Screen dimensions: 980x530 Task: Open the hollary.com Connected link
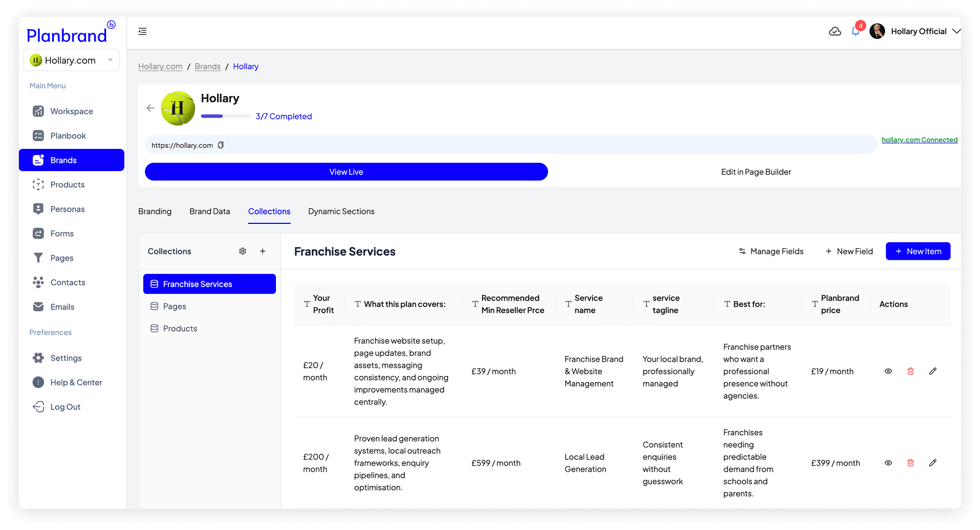pyautogui.click(x=919, y=140)
